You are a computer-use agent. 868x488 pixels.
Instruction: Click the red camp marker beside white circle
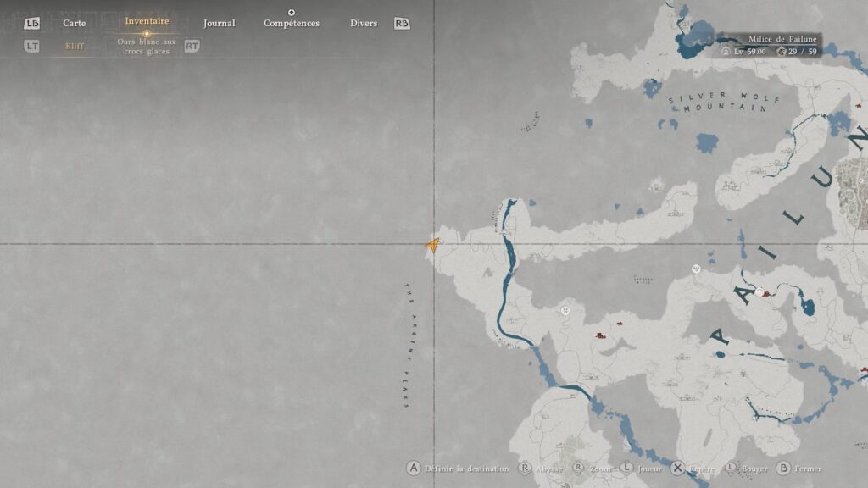tap(767, 294)
